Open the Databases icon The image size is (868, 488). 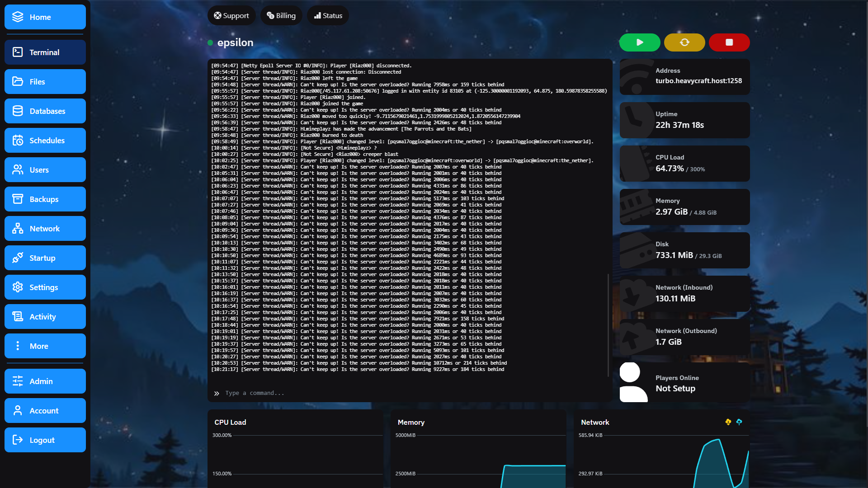[18, 111]
